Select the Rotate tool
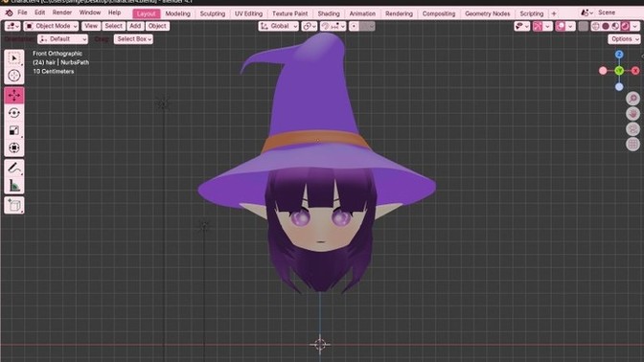Image resolution: width=644 pixels, height=362 pixels. point(14,113)
